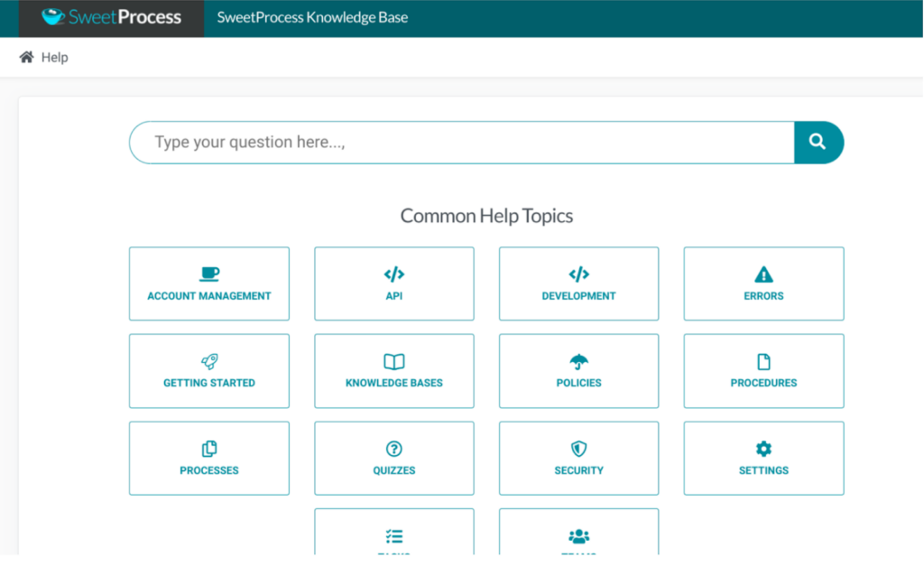
Task: Click the coffee cup Account Management icon
Action: coord(209,274)
